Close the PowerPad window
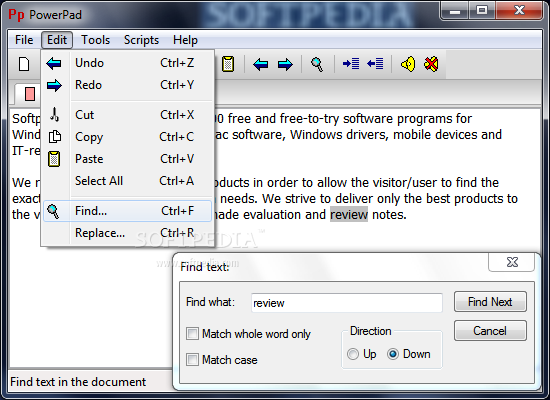 (519, 11)
